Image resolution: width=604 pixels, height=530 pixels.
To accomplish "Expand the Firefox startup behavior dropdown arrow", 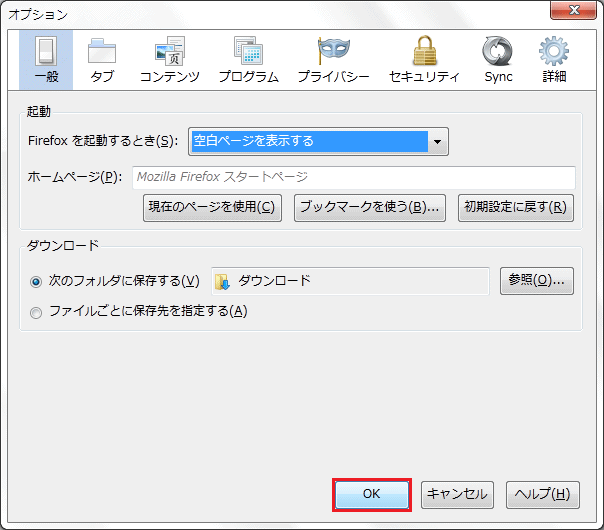I will tap(437, 142).
